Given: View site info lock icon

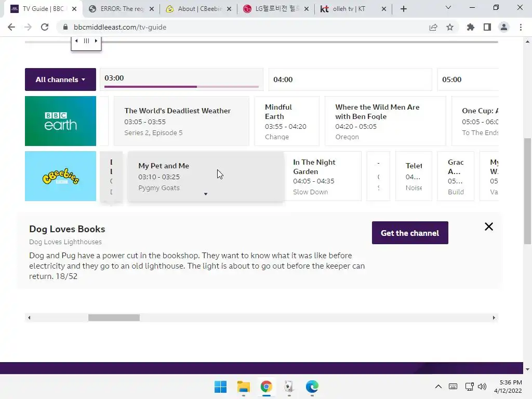Looking at the screenshot, I should [x=65, y=27].
